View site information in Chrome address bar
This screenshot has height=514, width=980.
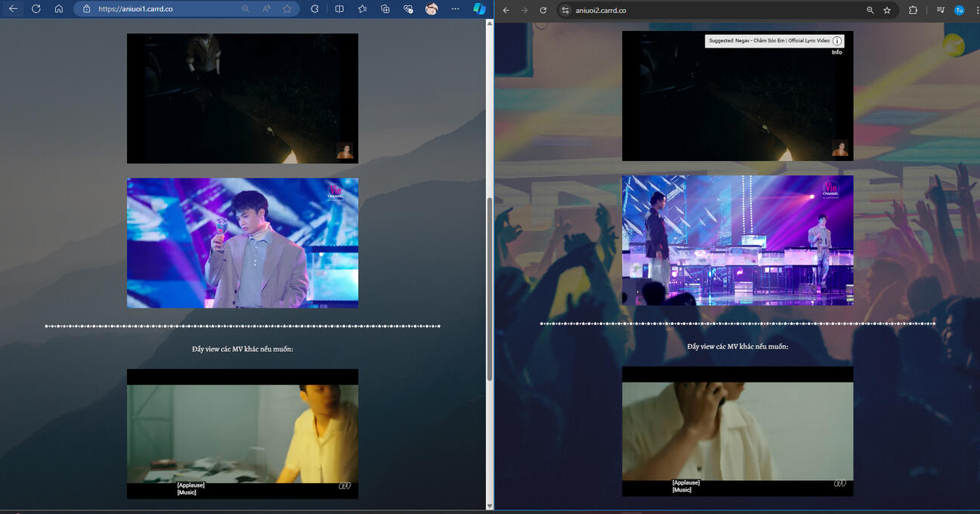564,11
